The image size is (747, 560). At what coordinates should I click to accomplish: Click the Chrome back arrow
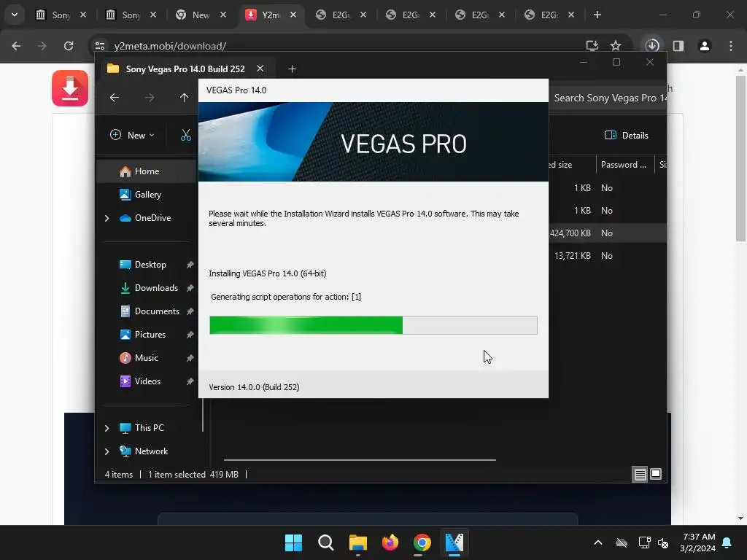(16, 46)
